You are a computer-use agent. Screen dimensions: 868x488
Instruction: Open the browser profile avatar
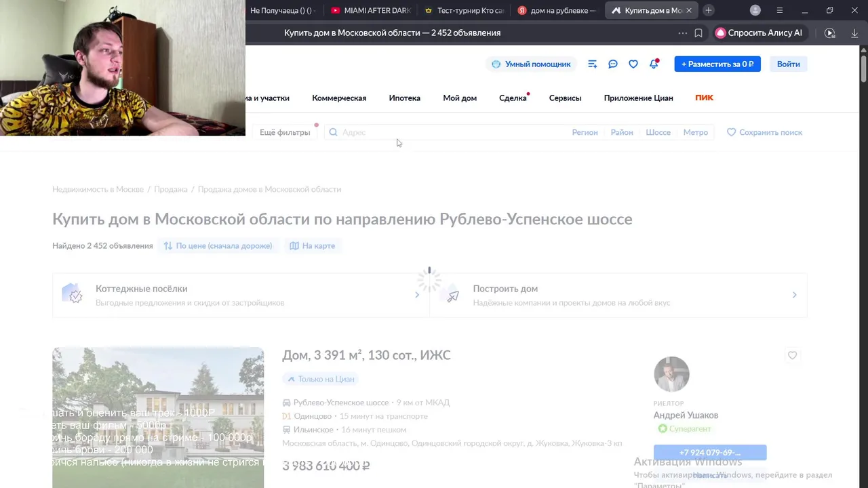(755, 10)
